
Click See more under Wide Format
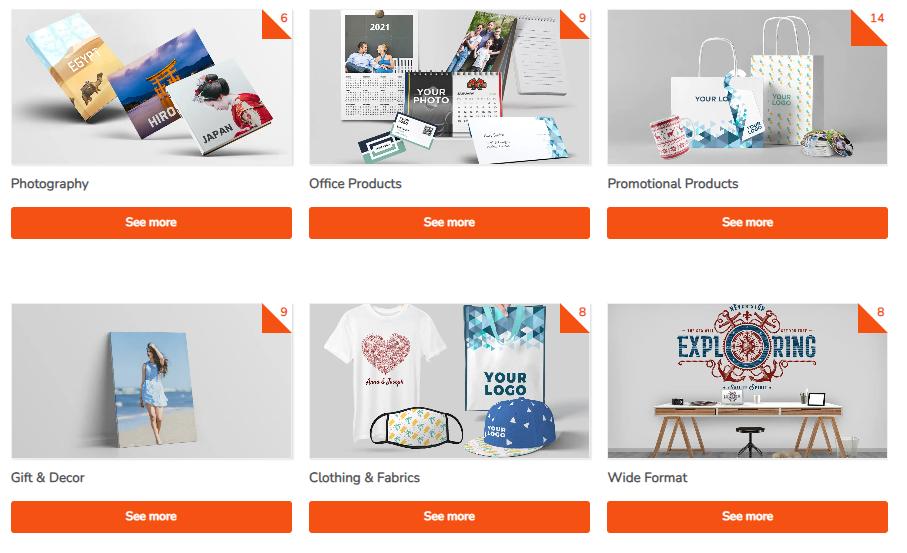(x=747, y=517)
